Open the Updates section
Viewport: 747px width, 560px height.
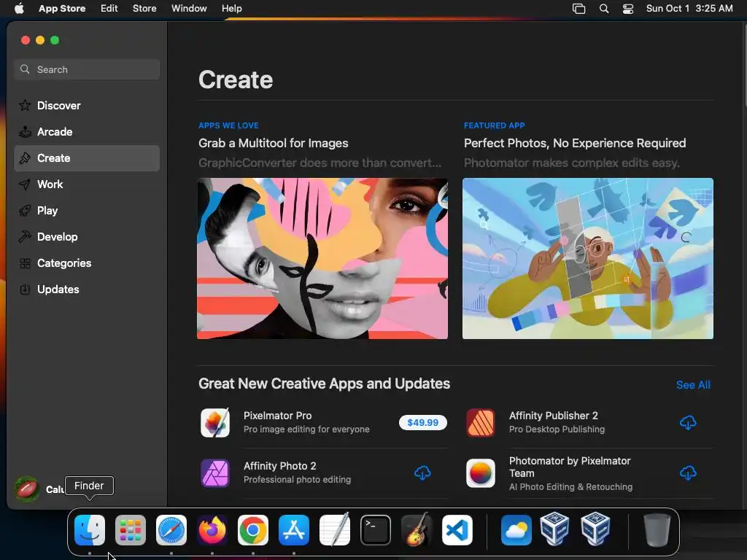(87, 289)
